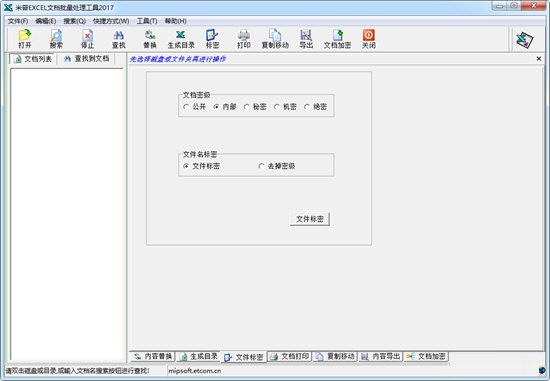The image size is (550, 381).
Task: Click the globe icon in the status bar corner
Action: tap(542, 370)
